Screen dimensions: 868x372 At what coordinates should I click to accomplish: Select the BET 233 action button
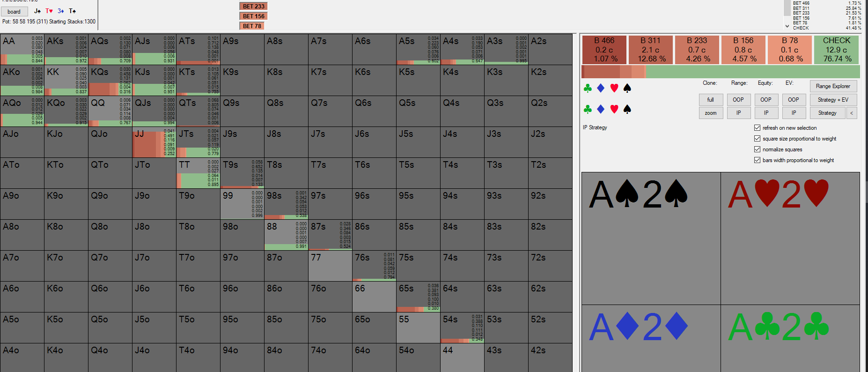253,6
